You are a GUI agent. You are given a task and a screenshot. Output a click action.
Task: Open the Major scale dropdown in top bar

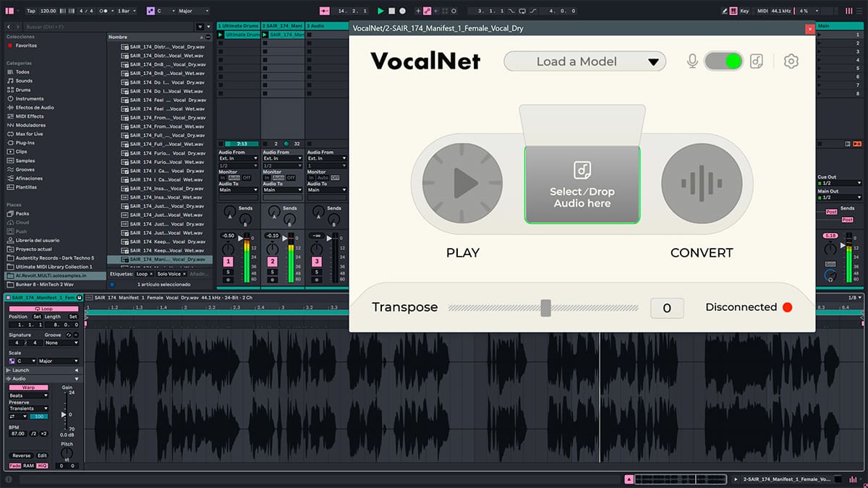(x=195, y=11)
